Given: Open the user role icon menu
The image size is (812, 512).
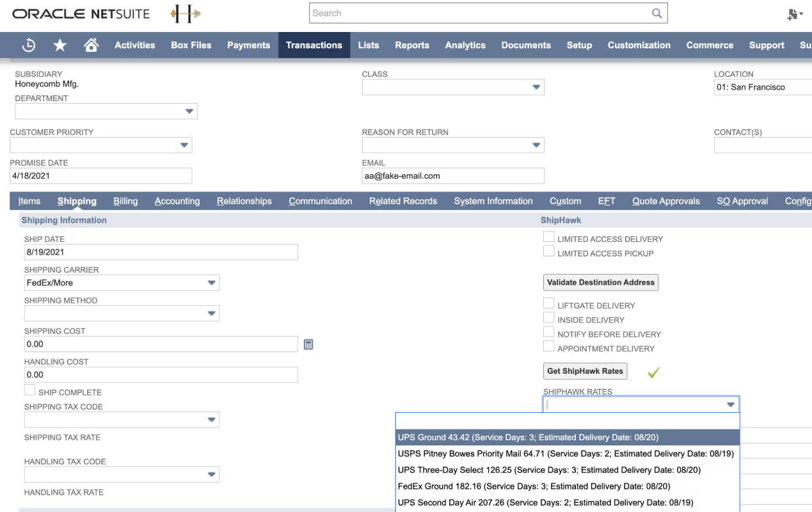Looking at the screenshot, I should (x=795, y=14).
